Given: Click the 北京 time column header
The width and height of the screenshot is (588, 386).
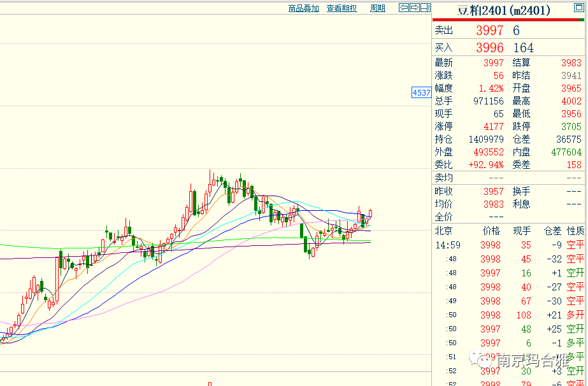Looking at the screenshot, I should point(443,231).
